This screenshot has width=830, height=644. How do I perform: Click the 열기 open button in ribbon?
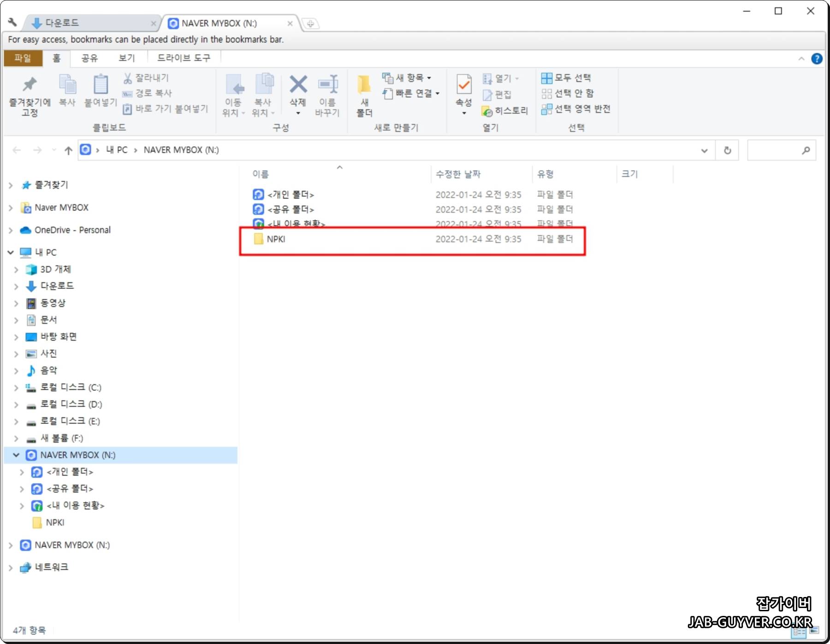point(501,79)
